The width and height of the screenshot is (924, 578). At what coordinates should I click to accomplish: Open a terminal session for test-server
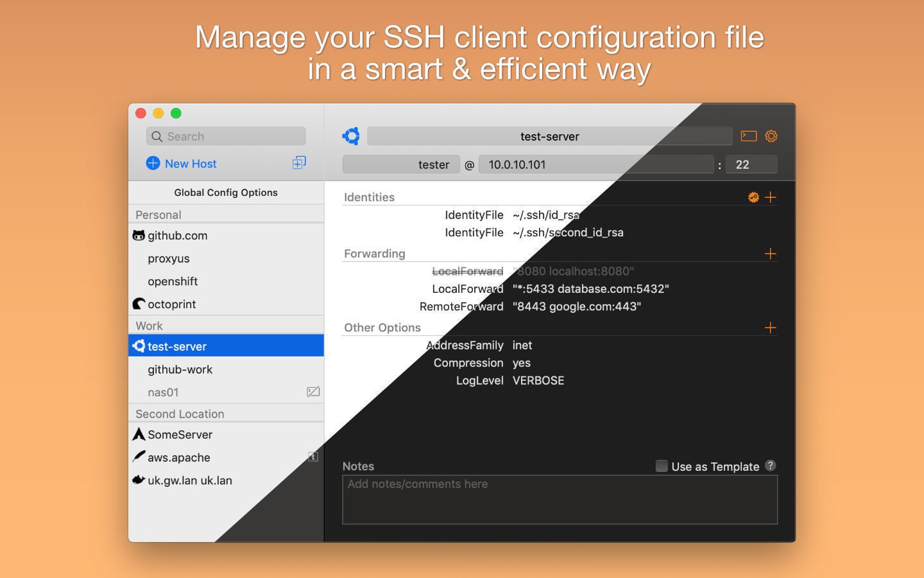tap(748, 136)
